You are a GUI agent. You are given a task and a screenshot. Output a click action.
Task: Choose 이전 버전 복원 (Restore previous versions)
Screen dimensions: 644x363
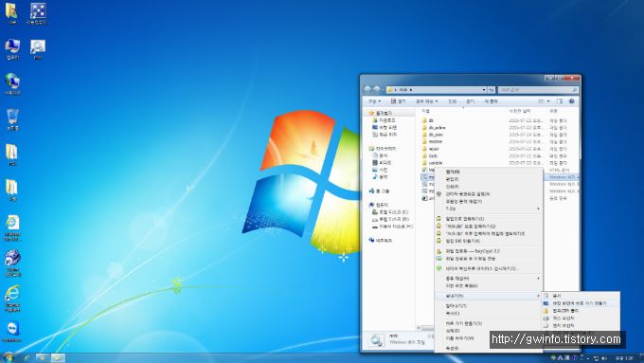(x=489, y=285)
